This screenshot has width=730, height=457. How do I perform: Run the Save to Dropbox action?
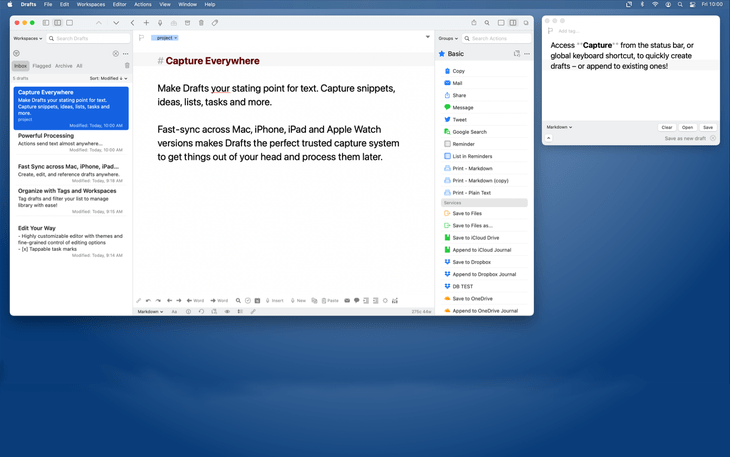point(484,262)
